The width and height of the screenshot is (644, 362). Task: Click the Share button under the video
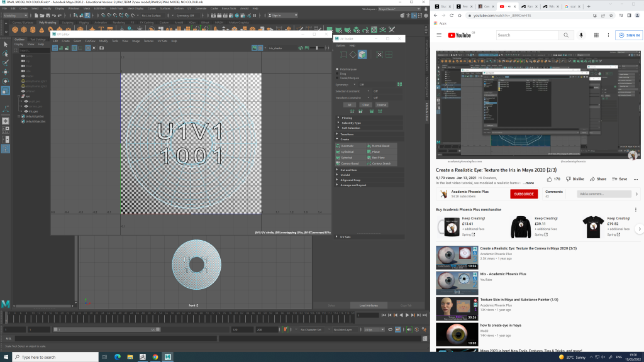point(598,179)
